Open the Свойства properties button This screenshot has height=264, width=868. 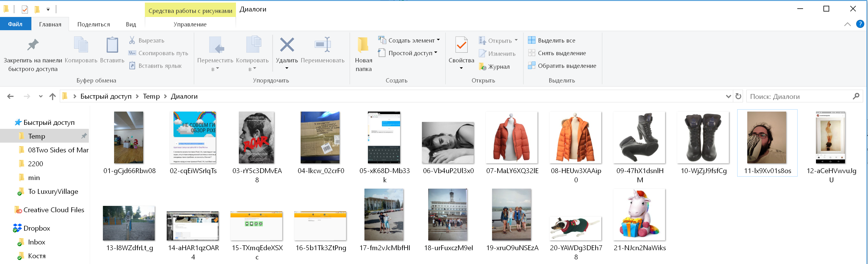pos(461,50)
